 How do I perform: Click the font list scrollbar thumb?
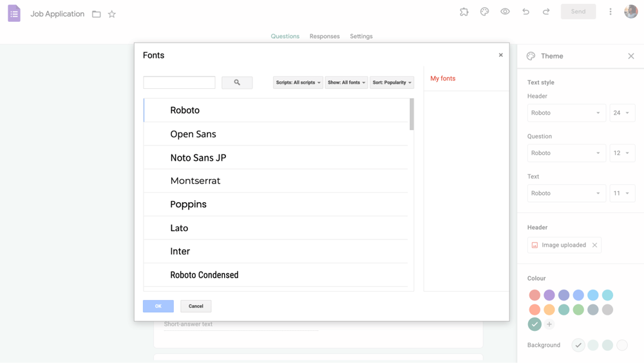point(412,114)
